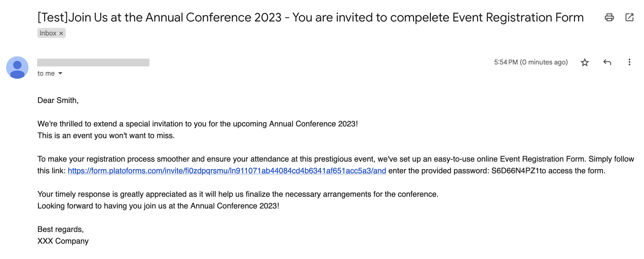Click the "to me" recipient text
This screenshot has width=644, height=259.
point(46,73)
